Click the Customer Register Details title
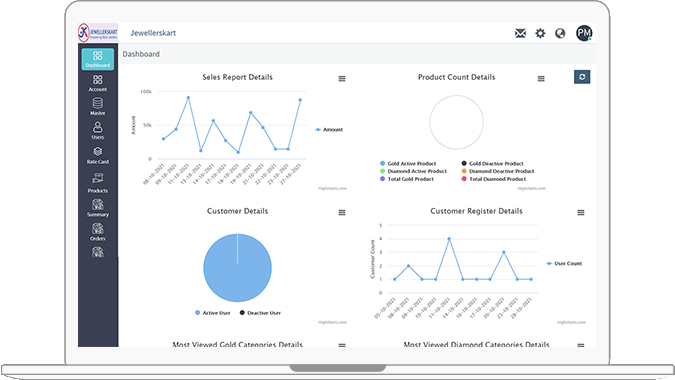This screenshot has height=380, width=675. [477, 211]
